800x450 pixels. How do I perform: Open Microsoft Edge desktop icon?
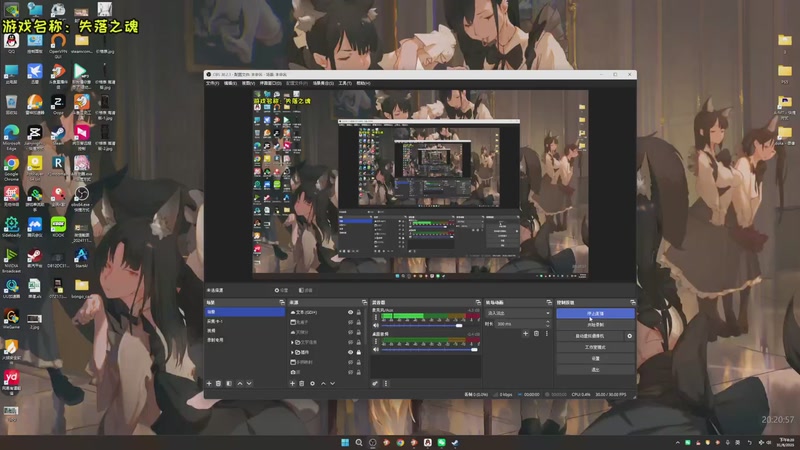coord(11,136)
